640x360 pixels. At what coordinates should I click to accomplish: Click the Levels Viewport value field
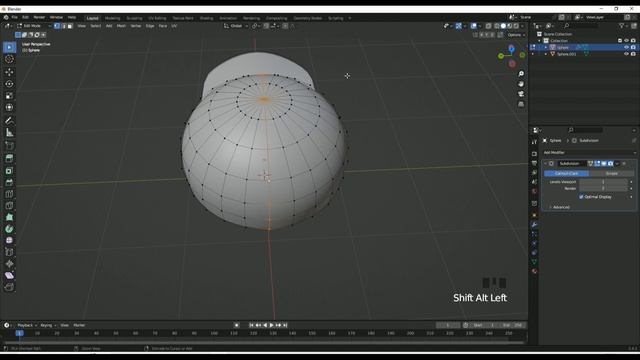click(x=603, y=182)
